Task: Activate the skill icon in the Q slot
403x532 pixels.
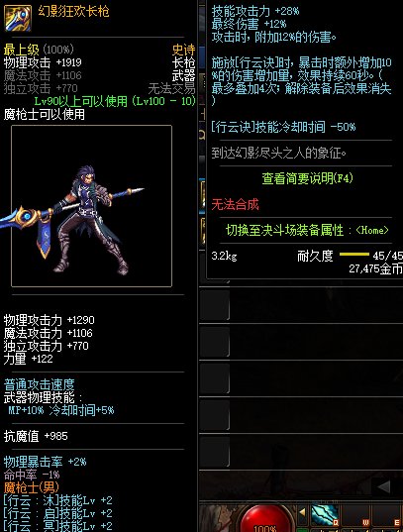Action: 325,515
